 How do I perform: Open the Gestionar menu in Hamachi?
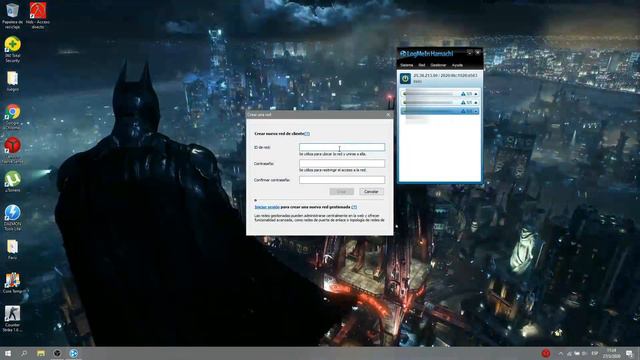click(438, 65)
